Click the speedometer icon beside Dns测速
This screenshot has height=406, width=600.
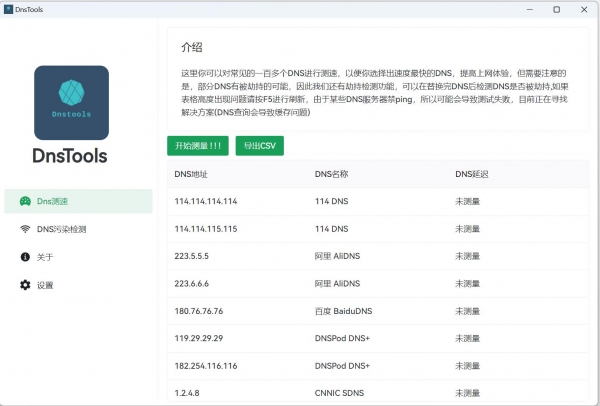pos(25,201)
